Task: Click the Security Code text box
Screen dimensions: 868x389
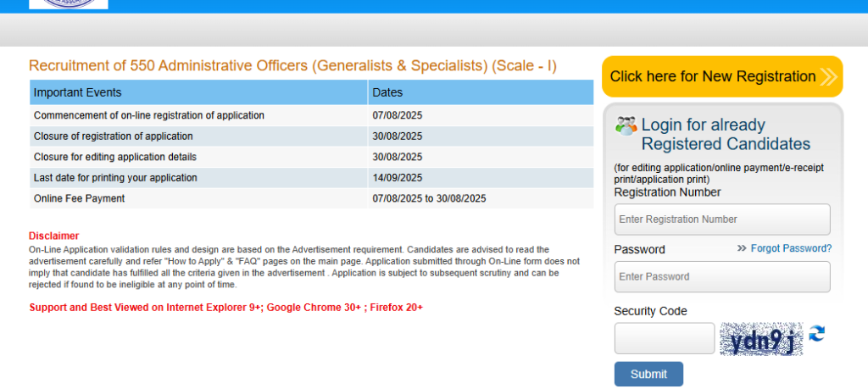Action: (x=664, y=338)
